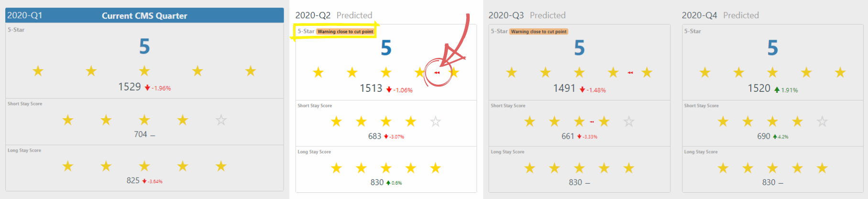This screenshot has height=199, width=868.
Task: Click the 2020-Q2 overall score 1513
Action: pos(371,88)
